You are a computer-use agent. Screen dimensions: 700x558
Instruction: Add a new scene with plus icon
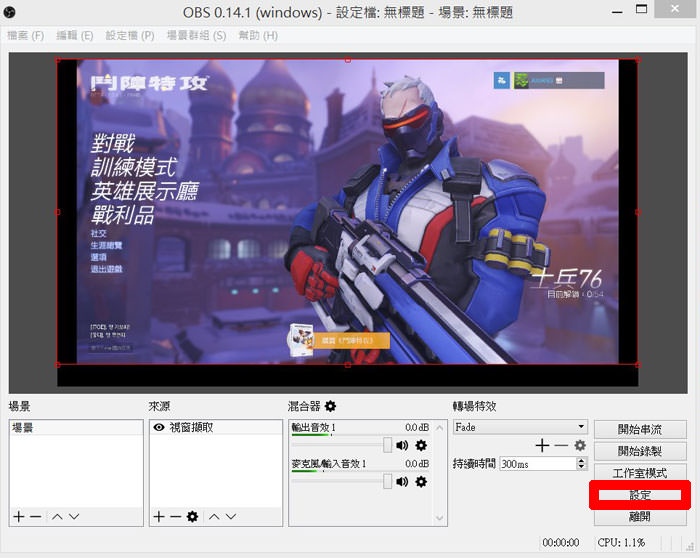click(19, 516)
